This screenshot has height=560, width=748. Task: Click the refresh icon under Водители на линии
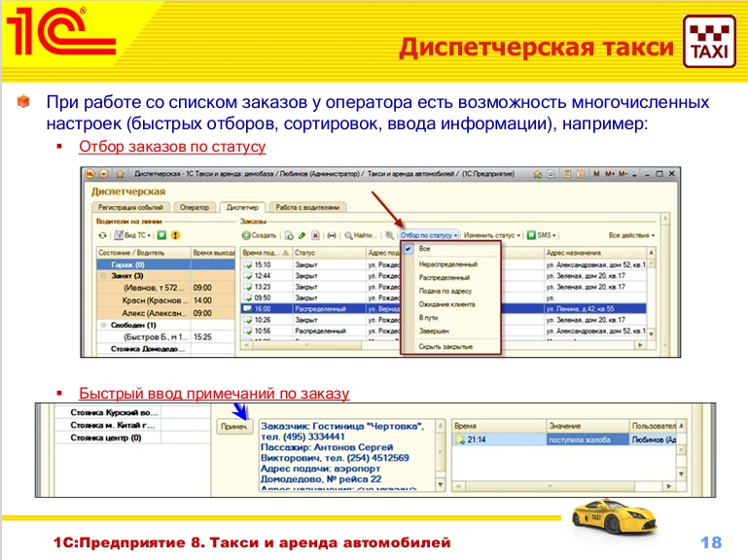(x=100, y=235)
